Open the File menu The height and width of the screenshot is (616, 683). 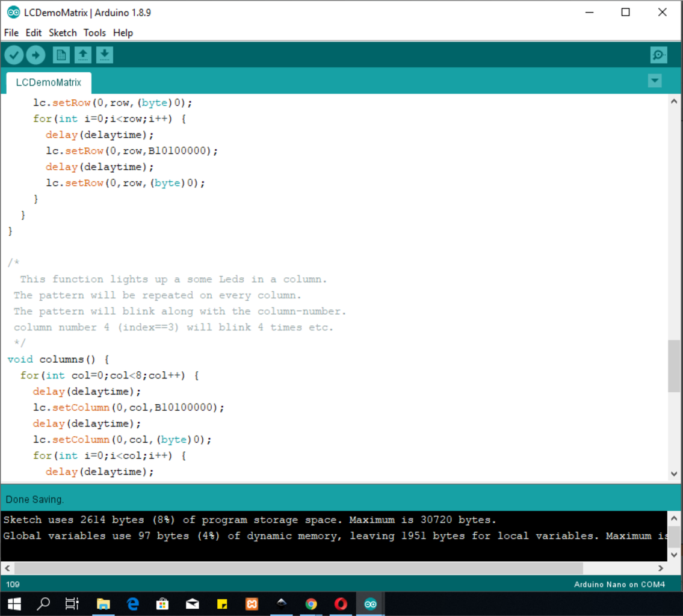11,33
